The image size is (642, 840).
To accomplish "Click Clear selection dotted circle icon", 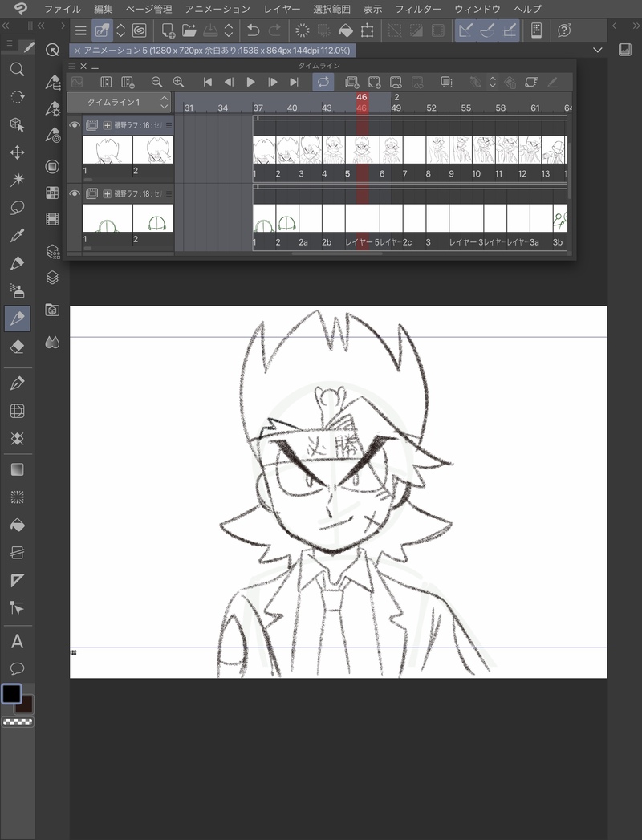I will [303, 30].
